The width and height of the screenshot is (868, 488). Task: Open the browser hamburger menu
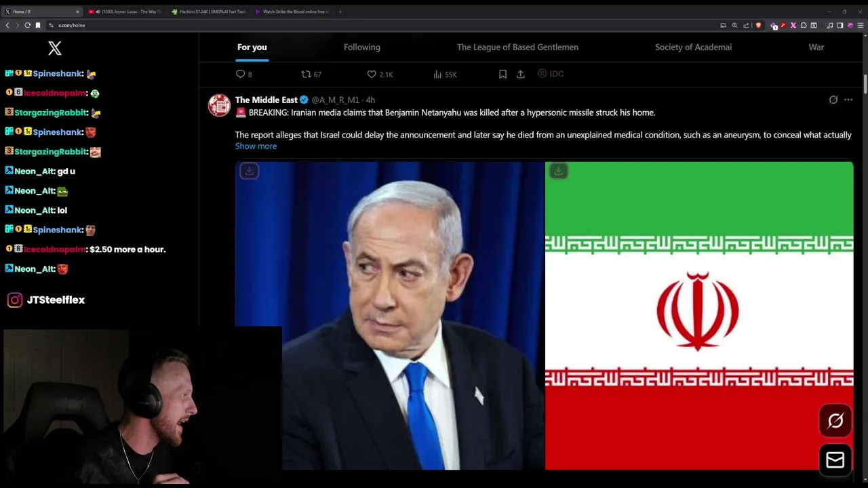coord(860,25)
